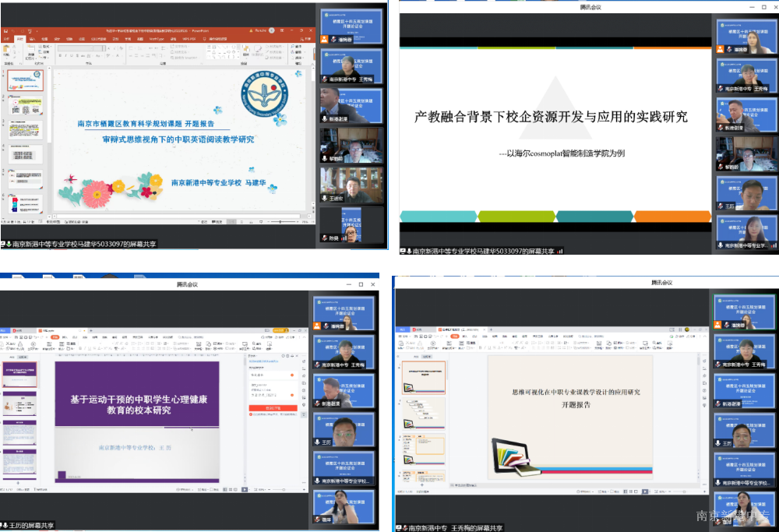Select the 王历 video tile in 王历's share window
779x532 pixels.
click(344, 429)
